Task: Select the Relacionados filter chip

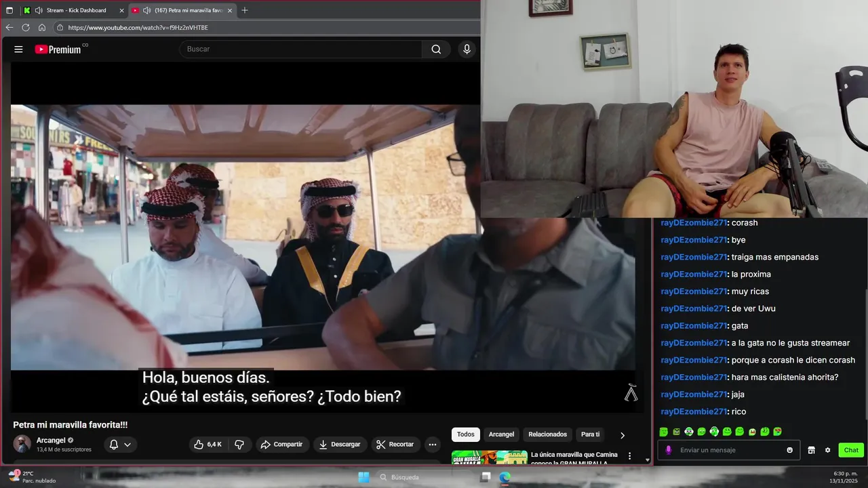Action: click(548, 434)
